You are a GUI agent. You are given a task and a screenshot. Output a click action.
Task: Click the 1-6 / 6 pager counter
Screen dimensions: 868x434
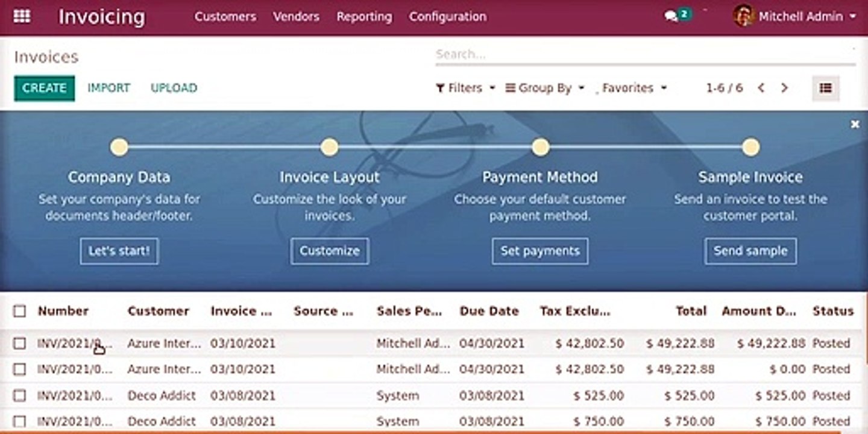coord(724,88)
